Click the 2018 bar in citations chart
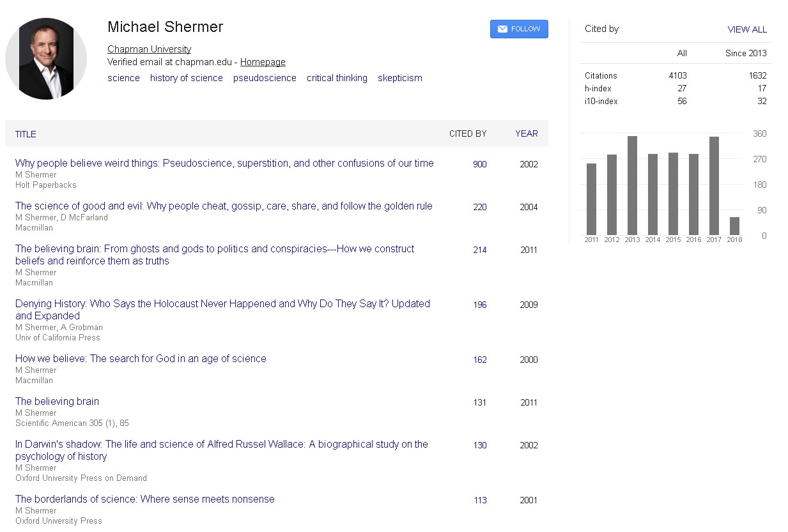Screen dimensions: 788x532 click(734, 226)
